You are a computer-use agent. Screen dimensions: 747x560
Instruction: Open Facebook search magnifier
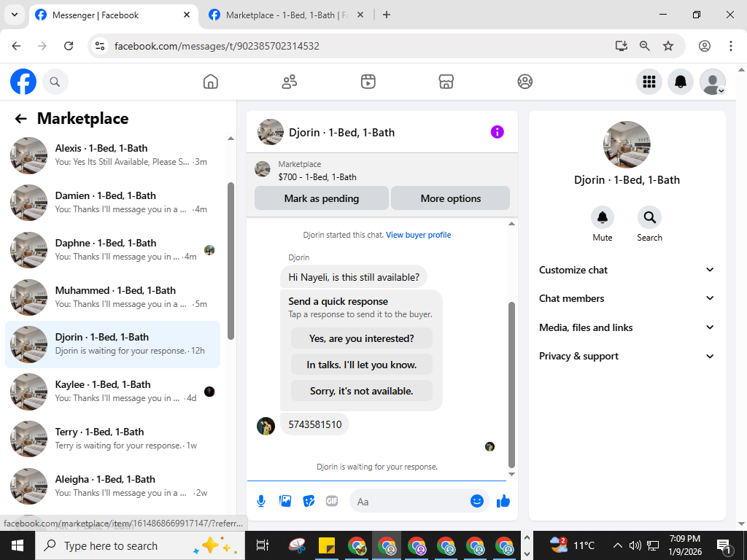coord(55,82)
